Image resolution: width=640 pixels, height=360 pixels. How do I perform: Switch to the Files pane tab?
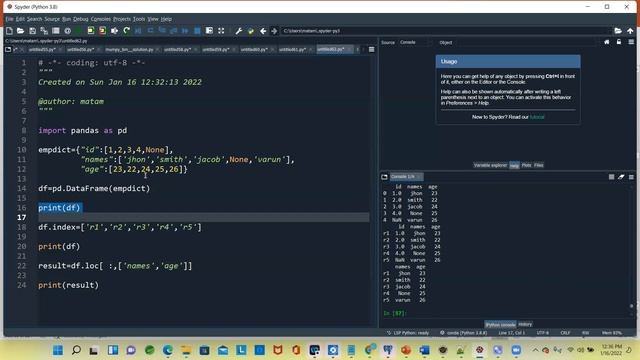(x=539, y=165)
